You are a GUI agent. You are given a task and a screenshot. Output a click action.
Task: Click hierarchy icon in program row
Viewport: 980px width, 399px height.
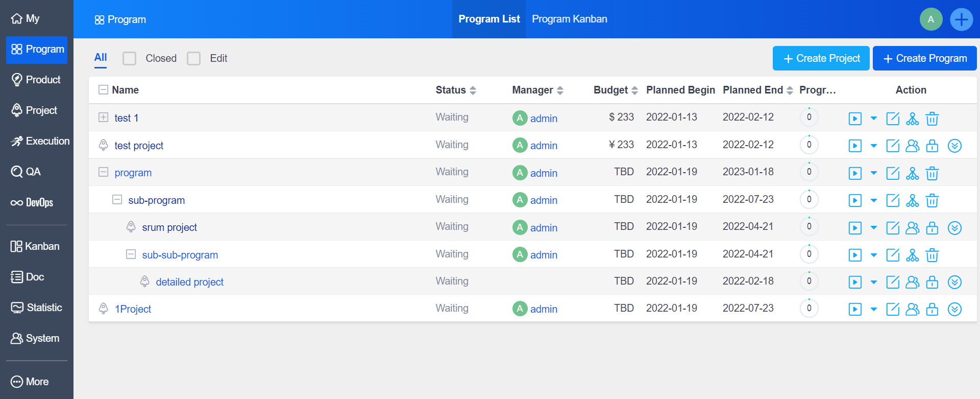(912, 173)
